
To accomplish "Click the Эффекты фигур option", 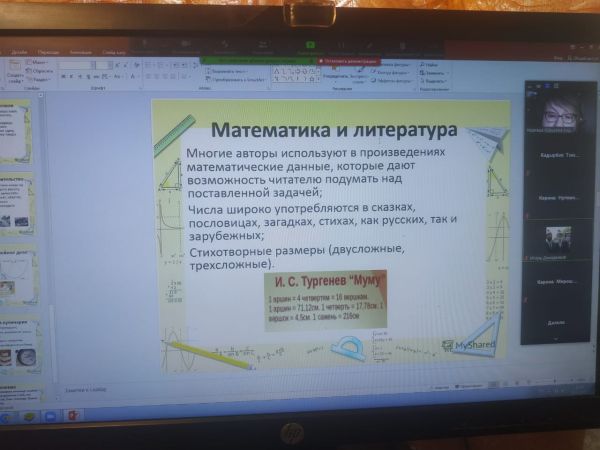I will 388,81.
